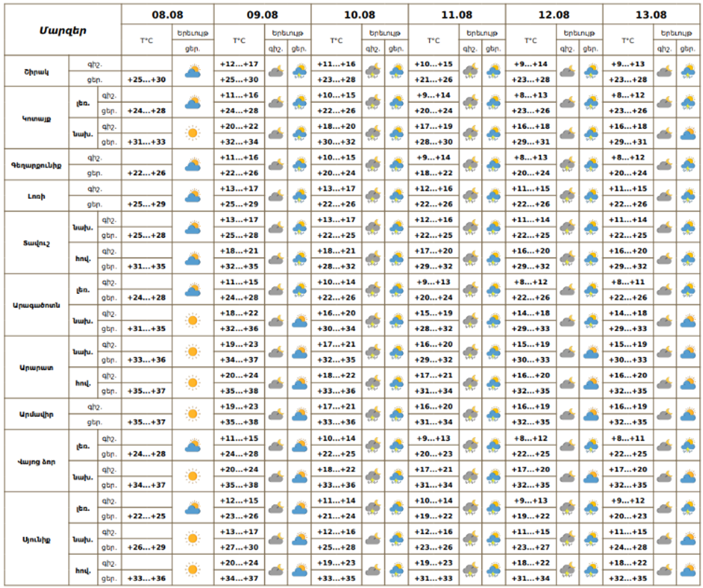The width and height of the screenshot is (703, 588).
Task: Select Սյունիք լեռ. 10.08 night temperature +11...+14
Action: [336, 500]
